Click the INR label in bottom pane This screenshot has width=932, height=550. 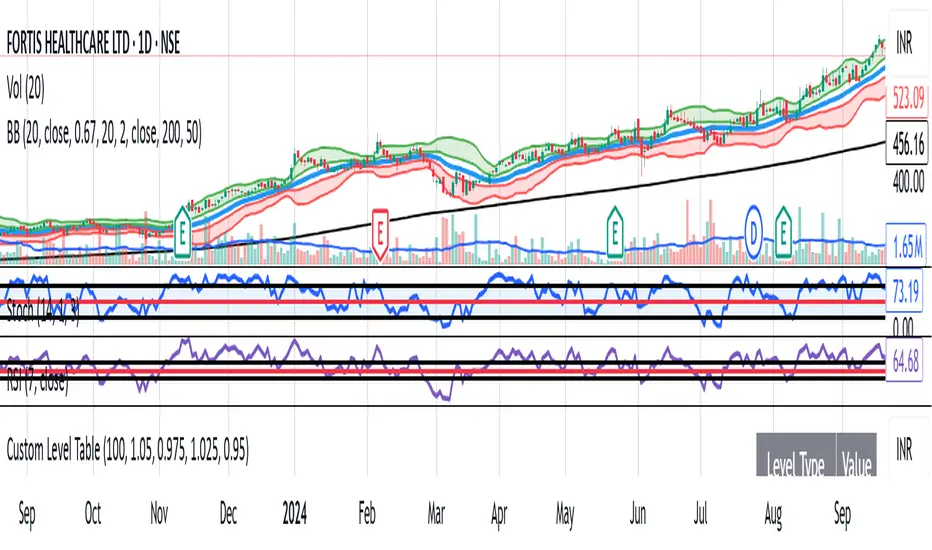pyautogui.click(x=904, y=450)
